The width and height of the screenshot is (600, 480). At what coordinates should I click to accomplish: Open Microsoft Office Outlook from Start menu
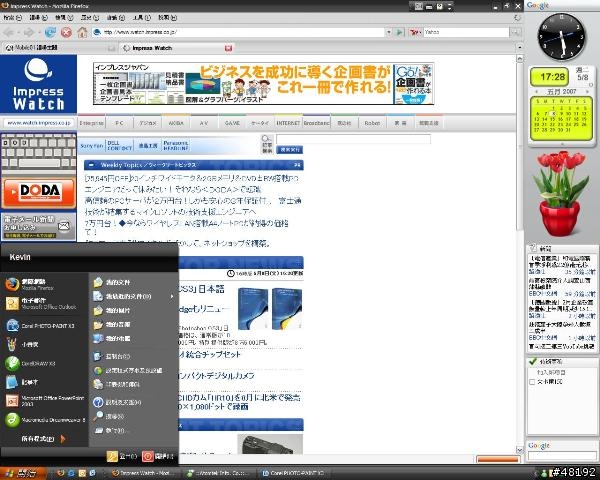tap(44, 304)
